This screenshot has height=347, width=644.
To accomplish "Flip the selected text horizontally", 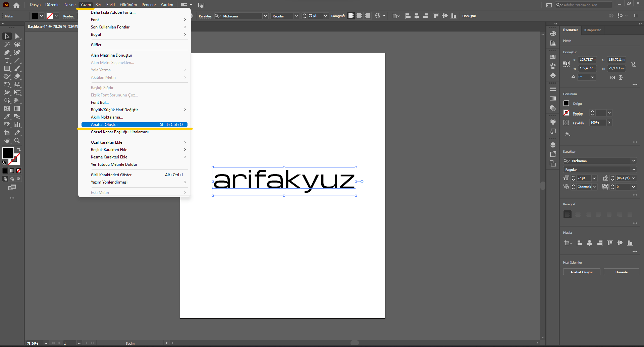I will coord(612,77).
